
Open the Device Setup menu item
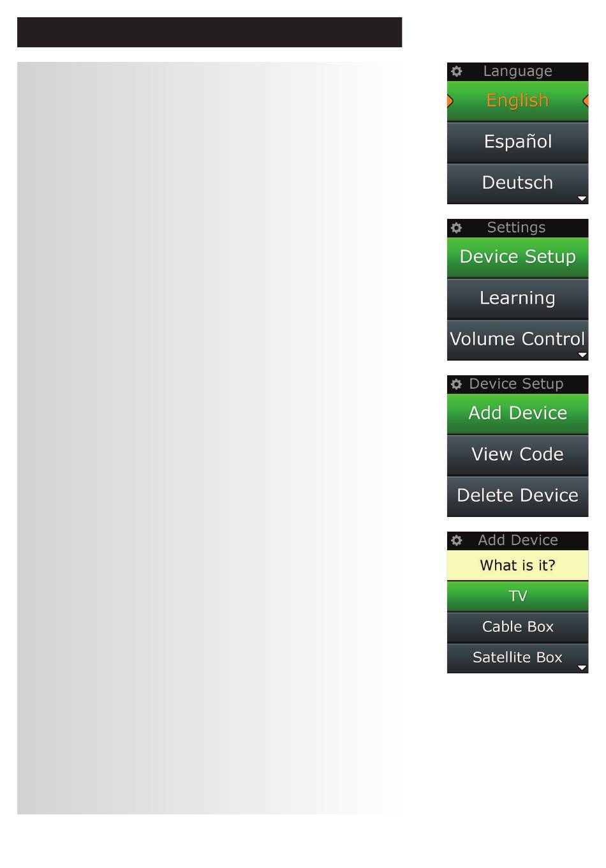(x=517, y=257)
